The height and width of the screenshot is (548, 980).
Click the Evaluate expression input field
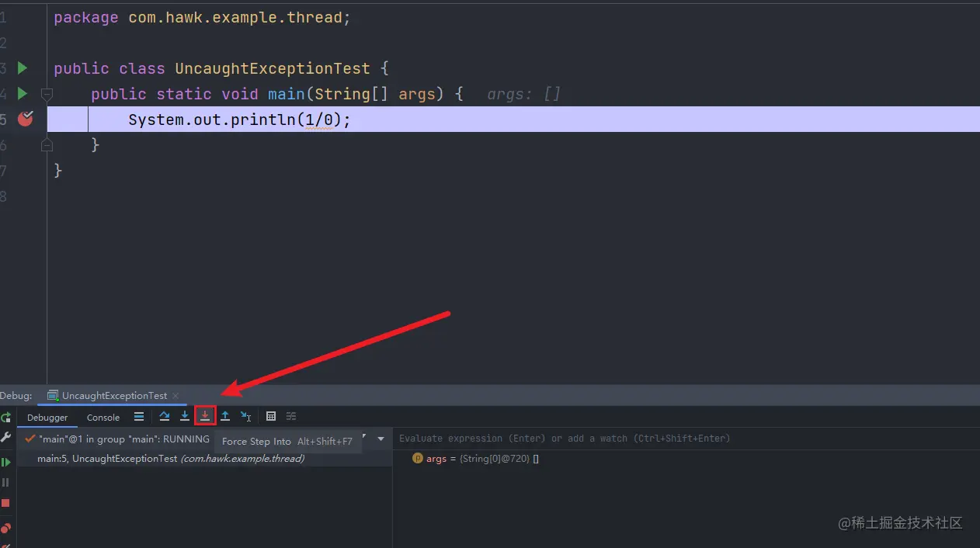pyautogui.click(x=686, y=439)
